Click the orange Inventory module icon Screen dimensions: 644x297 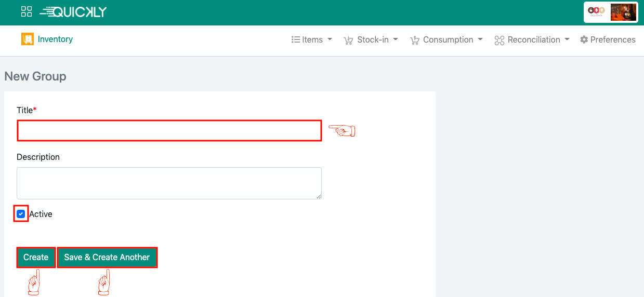(x=28, y=39)
